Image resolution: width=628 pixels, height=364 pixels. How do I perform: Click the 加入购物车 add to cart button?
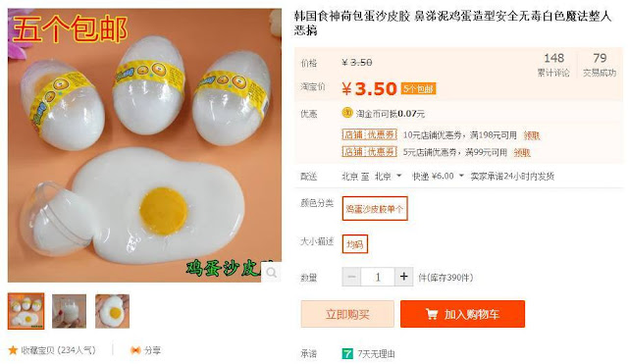pyautogui.click(x=462, y=314)
